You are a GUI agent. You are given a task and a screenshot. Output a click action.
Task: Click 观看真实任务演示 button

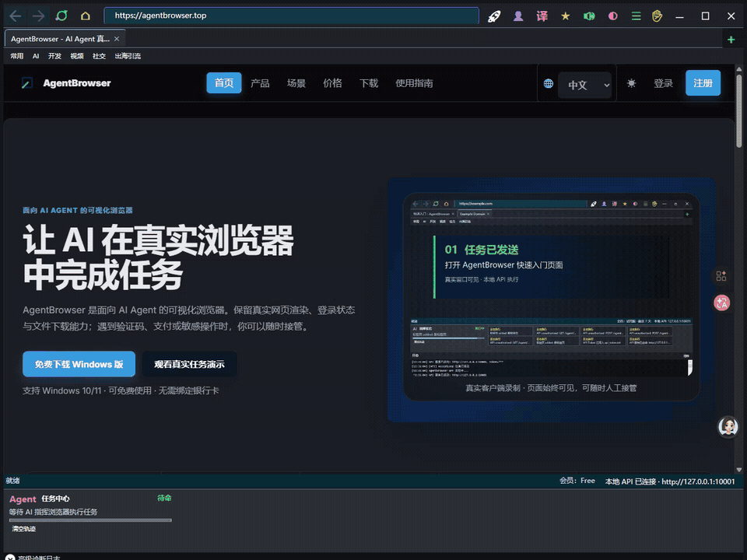coord(189,364)
